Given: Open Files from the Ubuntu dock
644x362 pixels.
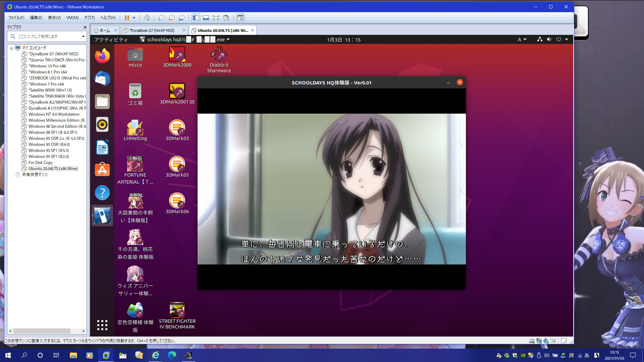Looking at the screenshot, I should pos(102,102).
